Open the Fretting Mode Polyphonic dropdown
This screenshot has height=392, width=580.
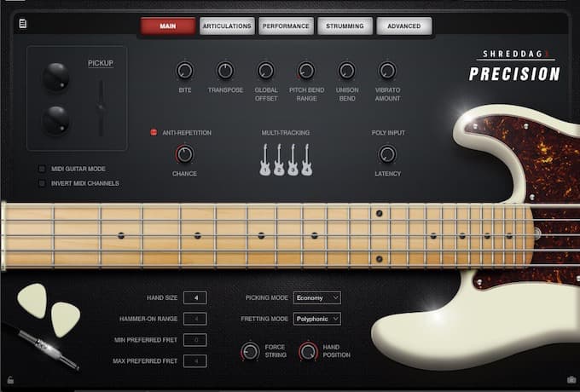click(x=317, y=319)
